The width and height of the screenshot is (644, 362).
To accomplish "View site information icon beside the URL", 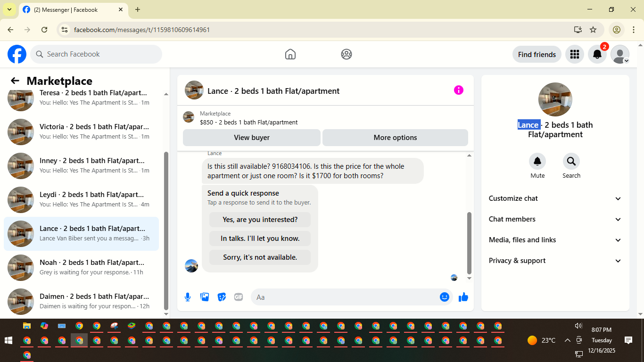I will [x=65, y=30].
